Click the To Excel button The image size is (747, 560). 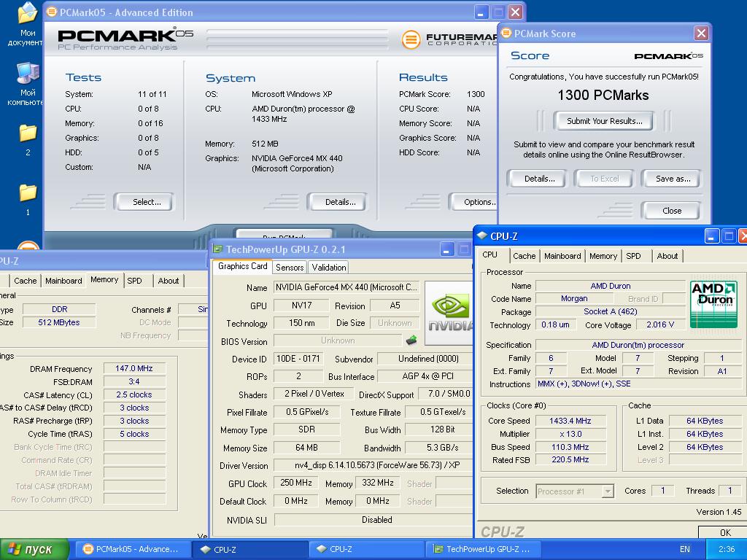point(604,179)
